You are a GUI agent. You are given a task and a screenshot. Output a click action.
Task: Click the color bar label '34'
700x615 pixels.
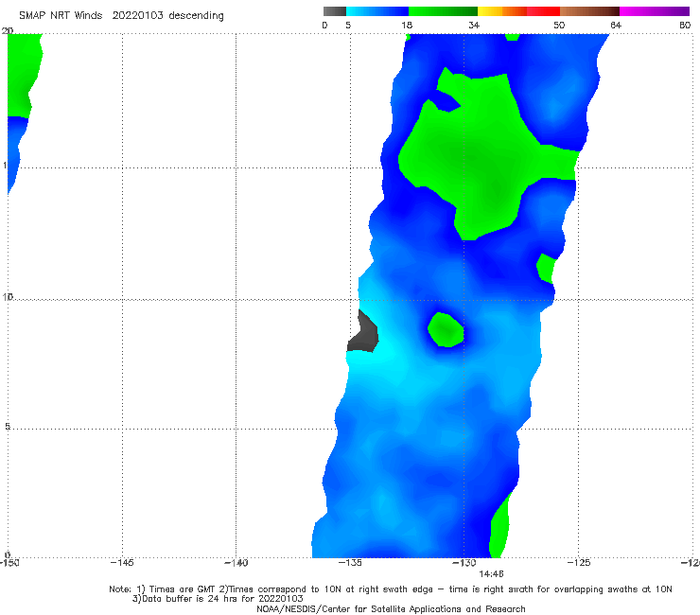pos(474,25)
